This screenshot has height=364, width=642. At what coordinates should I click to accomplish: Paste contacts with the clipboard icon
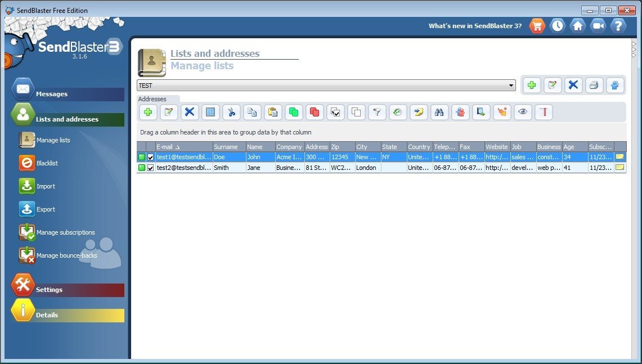273,112
